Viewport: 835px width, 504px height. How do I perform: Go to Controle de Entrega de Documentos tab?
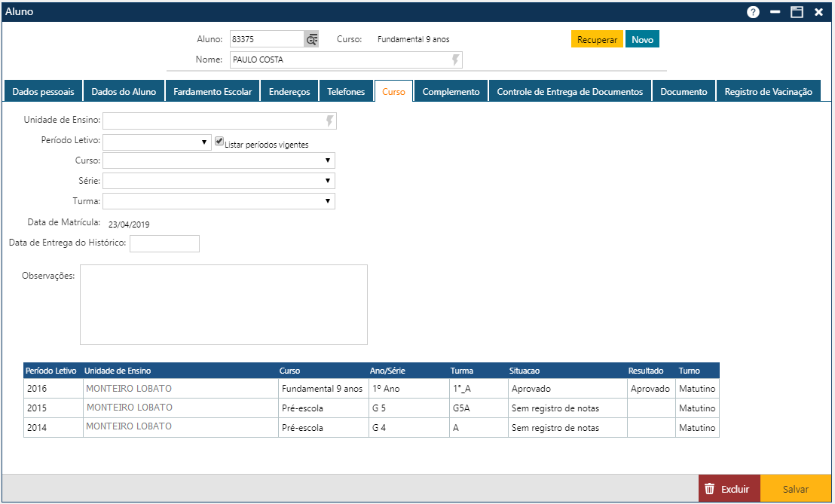pyautogui.click(x=570, y=91)
